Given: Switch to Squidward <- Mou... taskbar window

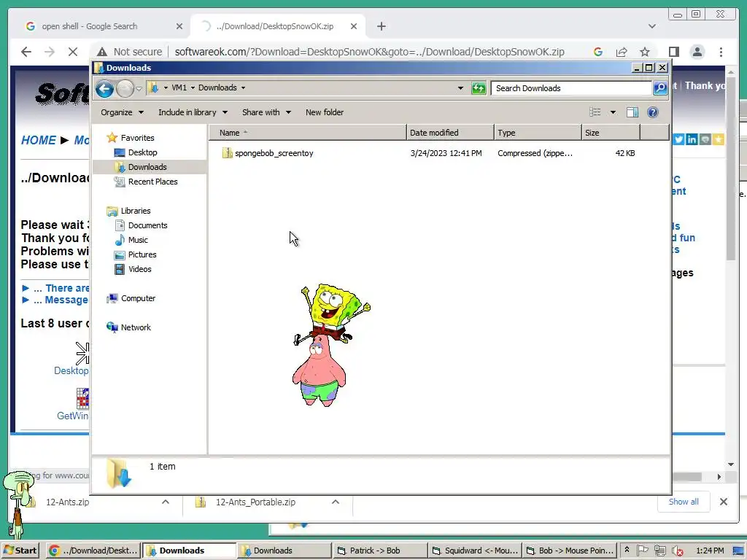Looking at the screenshot, I should (475, 551).
